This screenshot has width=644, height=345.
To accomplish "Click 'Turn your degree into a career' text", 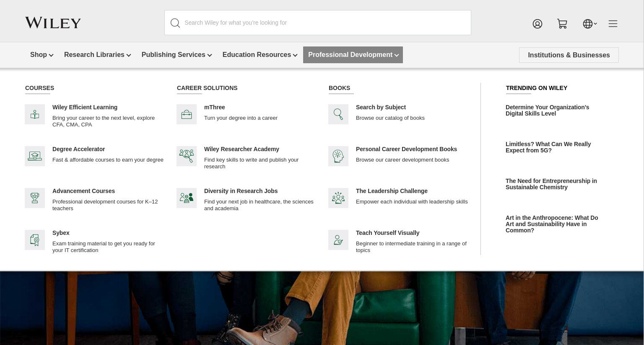I will click(x=241, y=118).
